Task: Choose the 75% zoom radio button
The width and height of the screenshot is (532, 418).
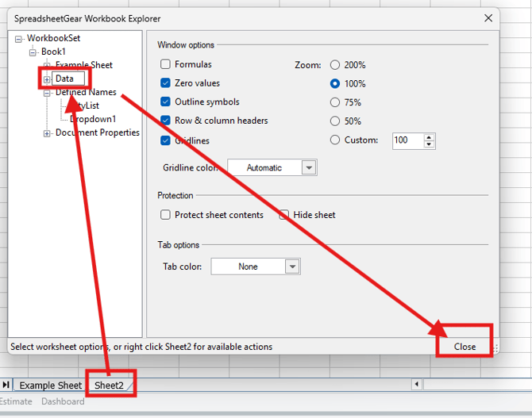Action: [335, 103]
